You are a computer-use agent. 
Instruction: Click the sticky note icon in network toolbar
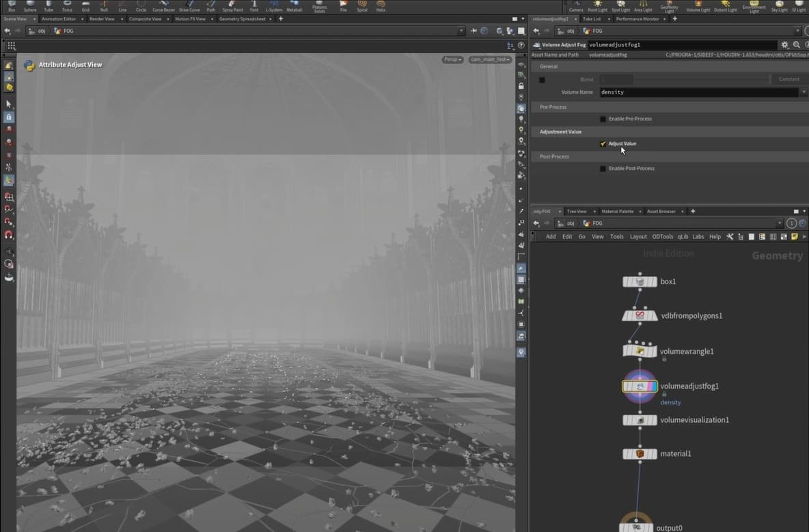coord(794,236)
